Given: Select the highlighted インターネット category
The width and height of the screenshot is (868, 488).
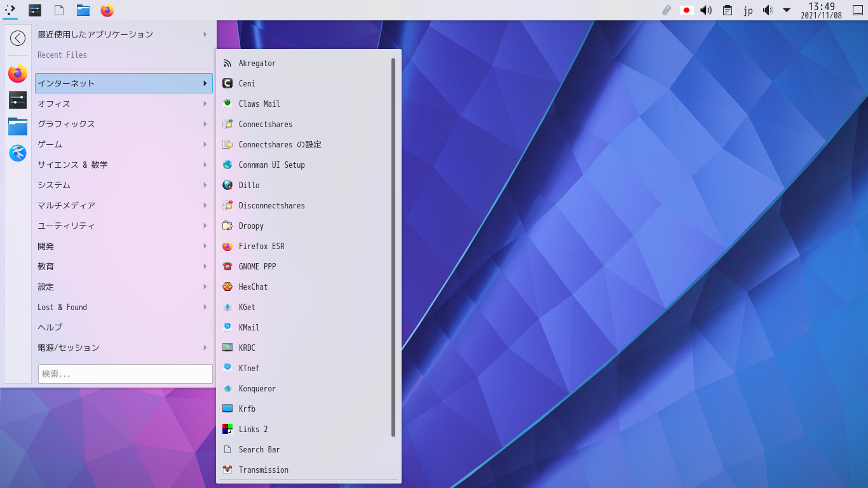Looking at the screenshot, I should pyautogui.click(x=124, y=83).
